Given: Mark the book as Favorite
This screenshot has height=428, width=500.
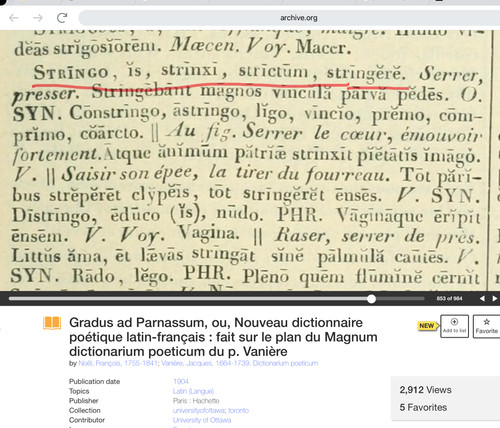Looking at the screenshot, I should coord(487,326).
